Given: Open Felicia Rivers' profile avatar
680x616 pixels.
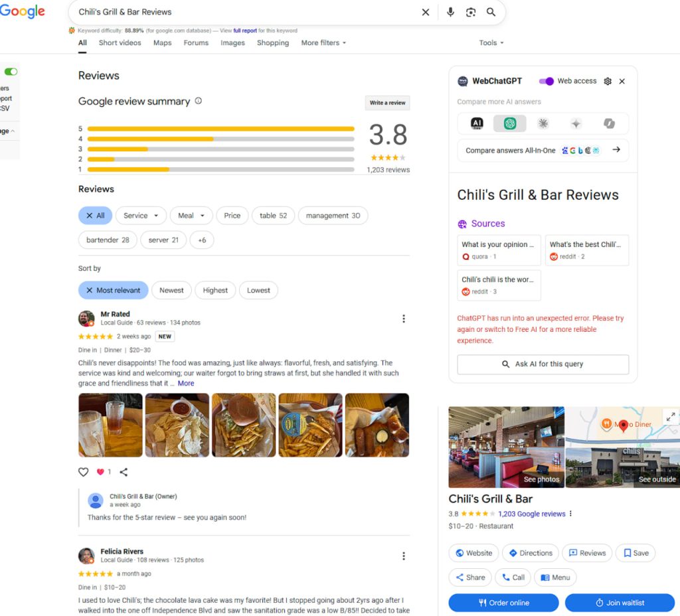Looking at the screenshot, I should pyautogui.click(x=86, y=556).
